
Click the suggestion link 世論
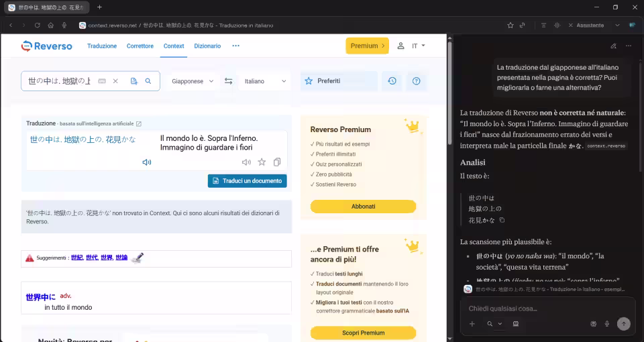pyautogui.click(x=121, y=258)
